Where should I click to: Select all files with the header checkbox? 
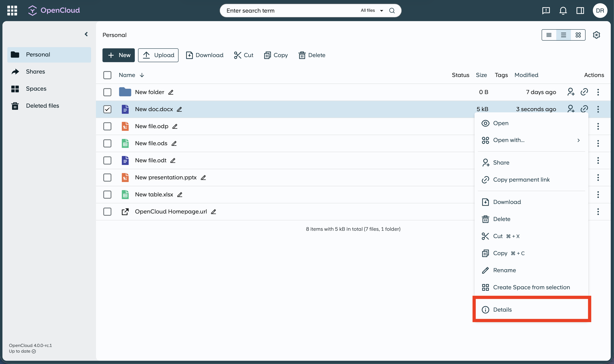click(x=107, y=75)
